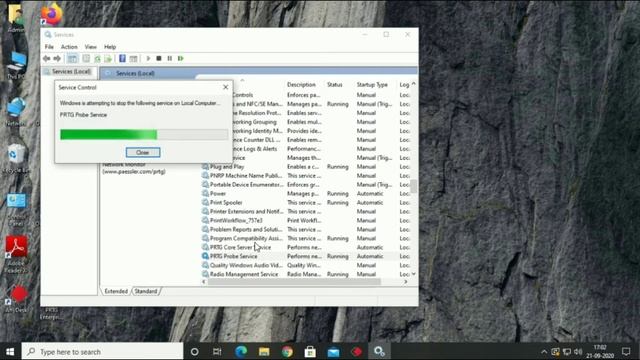Open the File menu
Viewport: 640px width, 360px height.
tap(49, 47)
